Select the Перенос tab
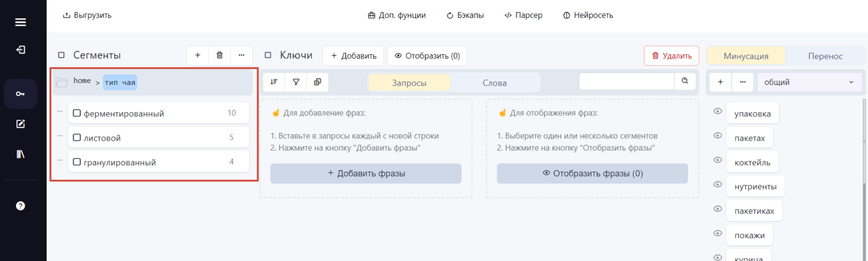 pos(825,56)
